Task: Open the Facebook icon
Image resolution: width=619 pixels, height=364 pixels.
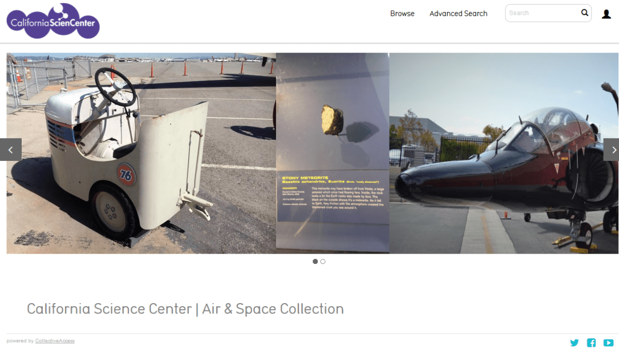Action: 591,342
